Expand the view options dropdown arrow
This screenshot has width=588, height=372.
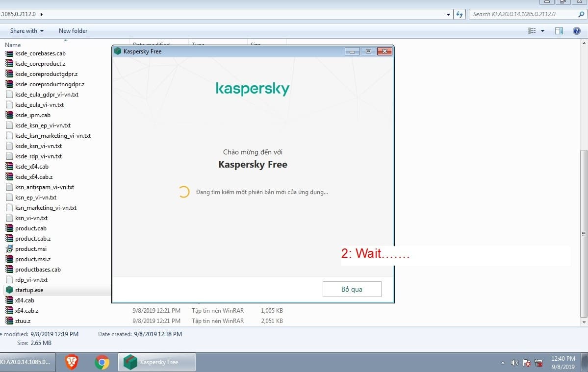542,31
